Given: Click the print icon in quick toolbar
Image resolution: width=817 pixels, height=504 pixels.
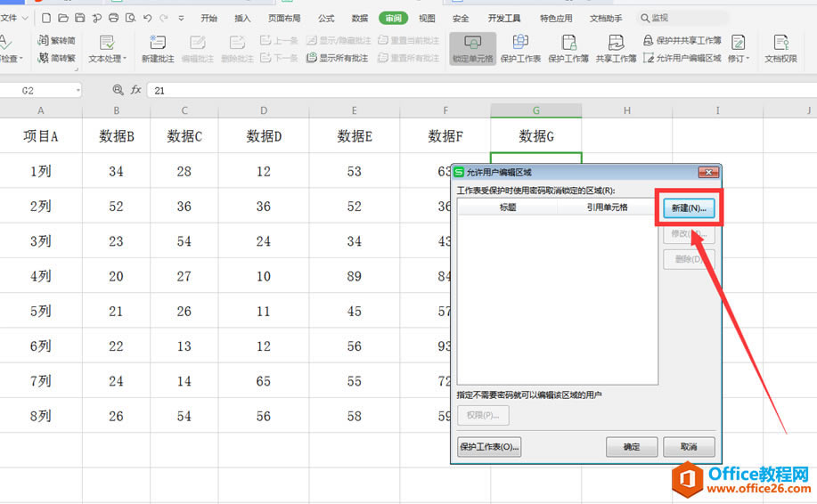Looking at the screenshot, I should (x=113, y=18).
